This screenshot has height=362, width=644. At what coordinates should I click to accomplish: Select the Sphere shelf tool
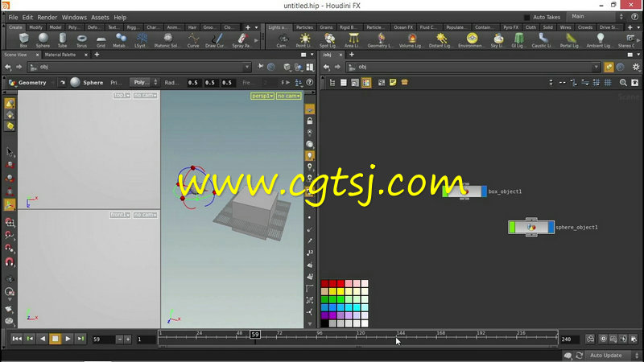point(43,40)
